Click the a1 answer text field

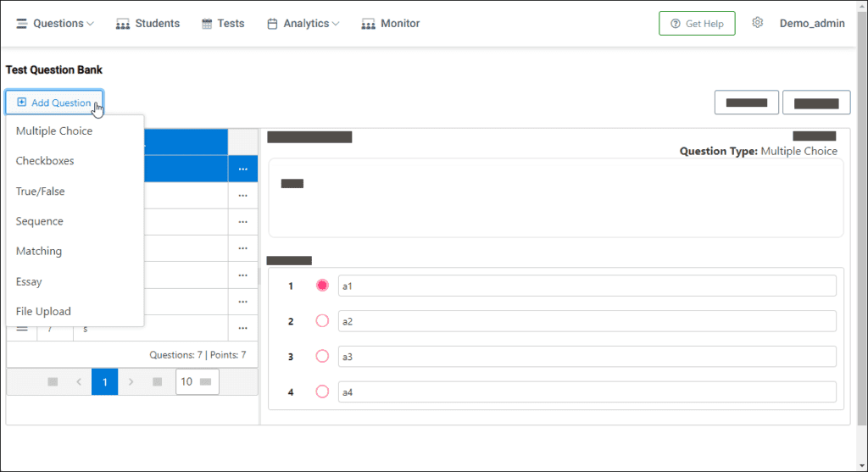tap(587, 286)
